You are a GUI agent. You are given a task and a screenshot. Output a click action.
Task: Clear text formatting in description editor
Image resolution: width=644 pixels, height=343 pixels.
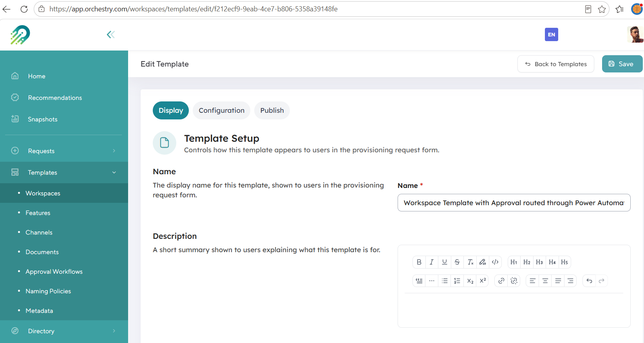470,262
